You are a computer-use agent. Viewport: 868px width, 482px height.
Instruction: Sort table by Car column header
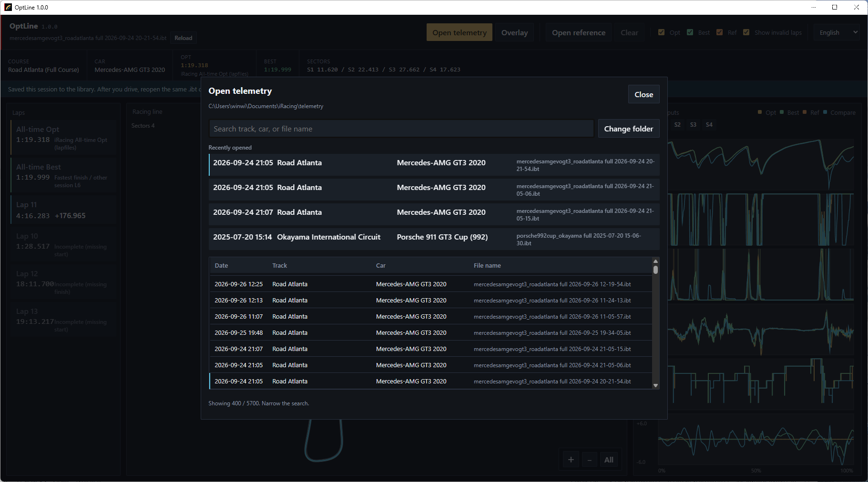tap(380, 265)
